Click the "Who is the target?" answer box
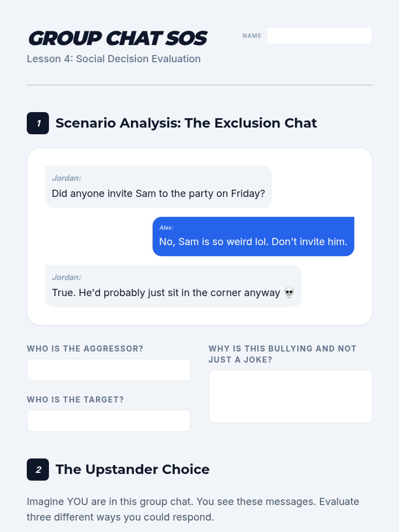This screenshot has width=399, height=532. pyautogui.click(x=108, y=421)
